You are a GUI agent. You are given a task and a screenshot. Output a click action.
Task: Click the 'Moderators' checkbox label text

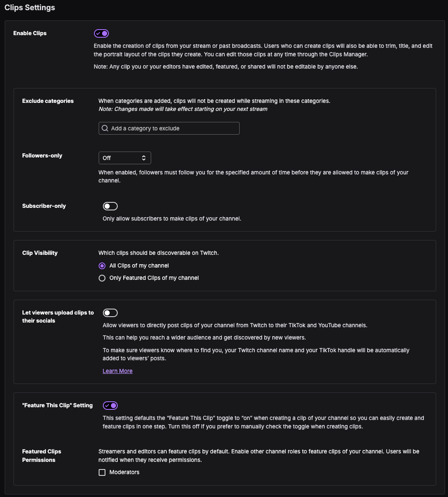point(124,472)
